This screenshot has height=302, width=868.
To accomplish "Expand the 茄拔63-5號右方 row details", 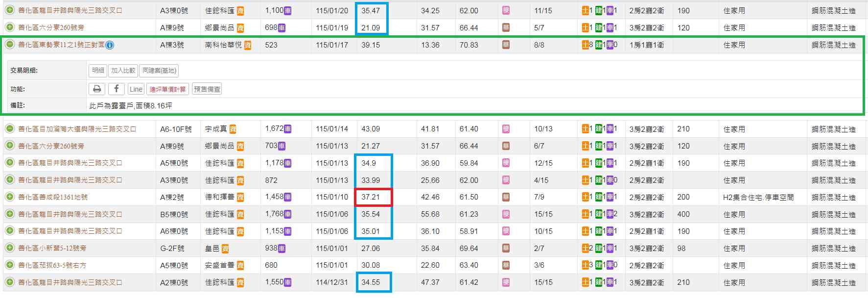I will (9, 265).
